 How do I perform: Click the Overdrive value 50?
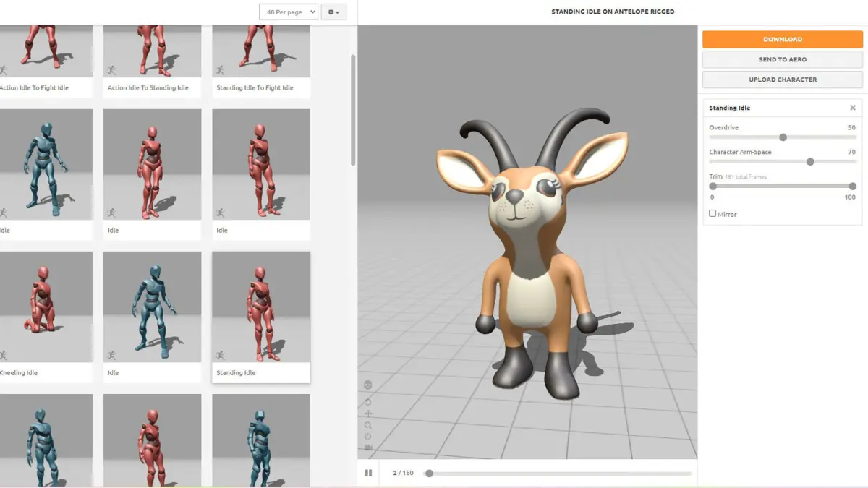(851, 127)
